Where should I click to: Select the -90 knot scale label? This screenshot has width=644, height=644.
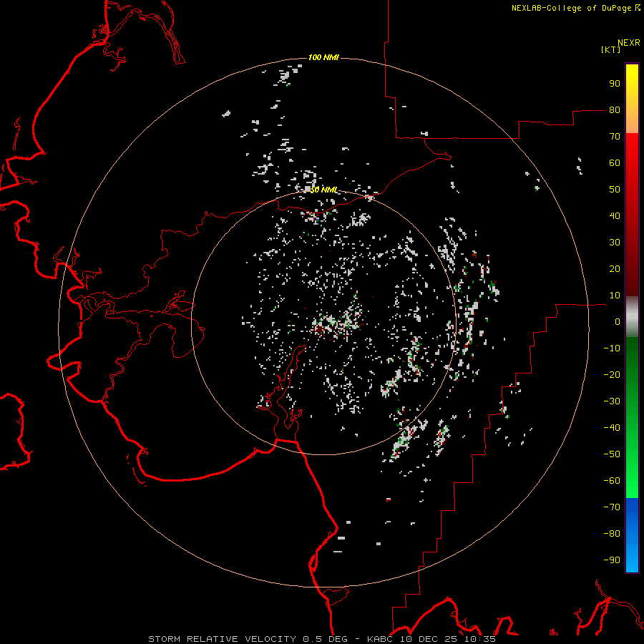tap(612, 560)
